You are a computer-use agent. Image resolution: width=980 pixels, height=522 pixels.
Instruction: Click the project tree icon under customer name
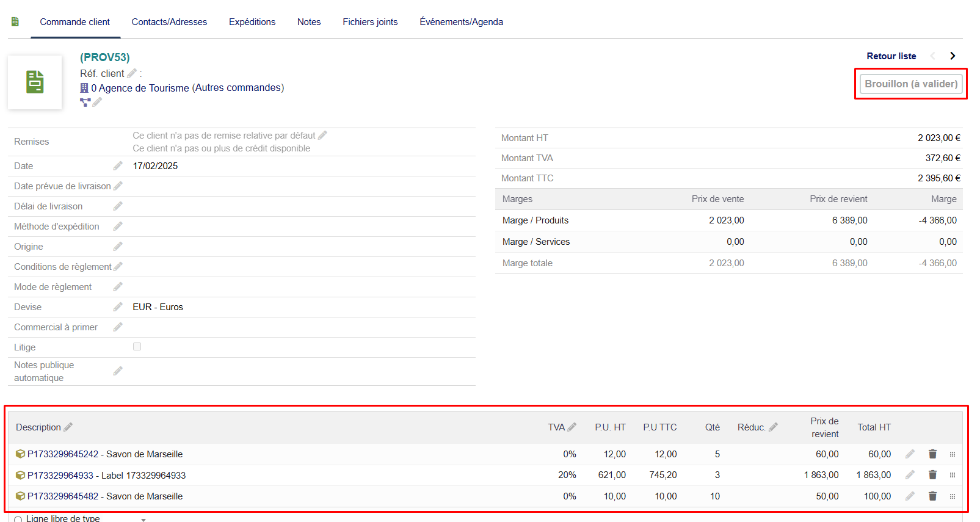(x=85, y=102)
